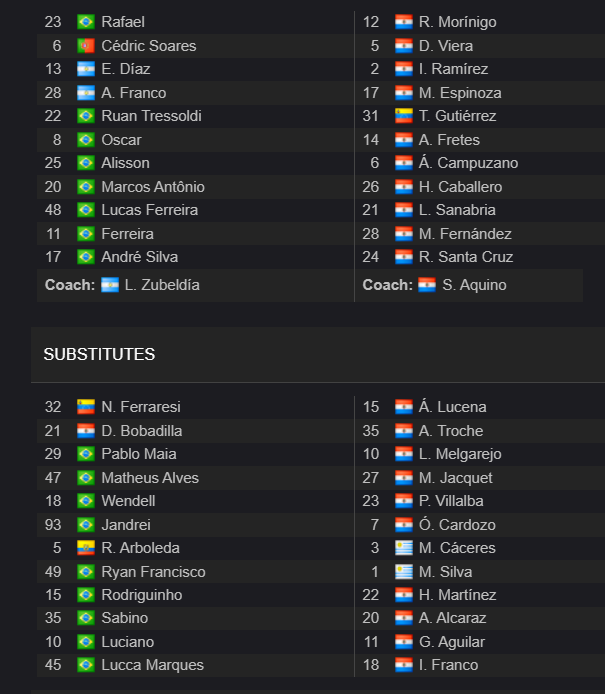Image resolution: width=605 pixels, height=694 pixels.
Task: Click Uruguay flag beside M. Silva
Action: pyautogui.click(x=404, y=572)
